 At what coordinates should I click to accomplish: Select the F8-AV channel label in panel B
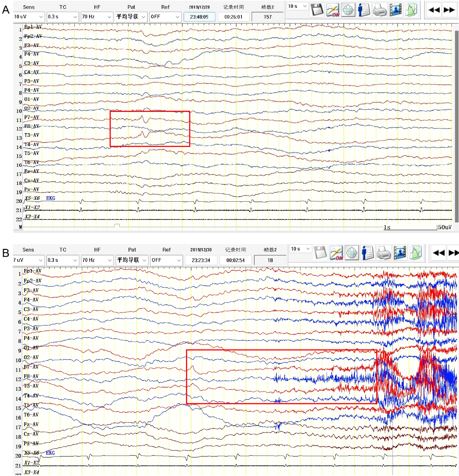(31, 376)
